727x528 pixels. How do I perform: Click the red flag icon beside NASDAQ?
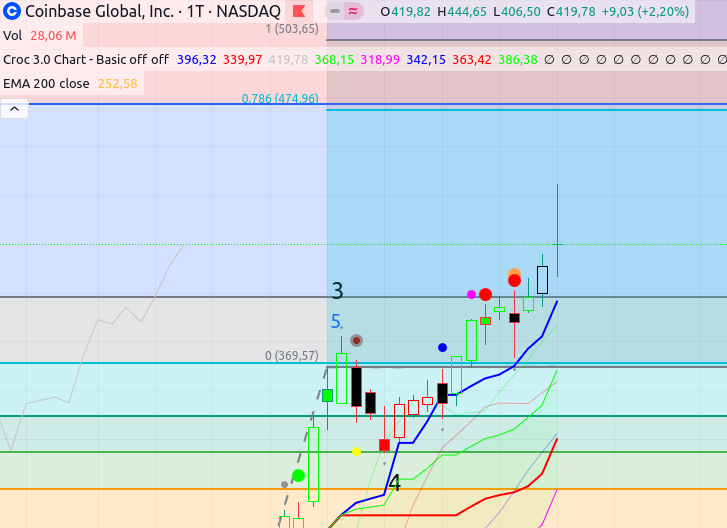(297, 12)
